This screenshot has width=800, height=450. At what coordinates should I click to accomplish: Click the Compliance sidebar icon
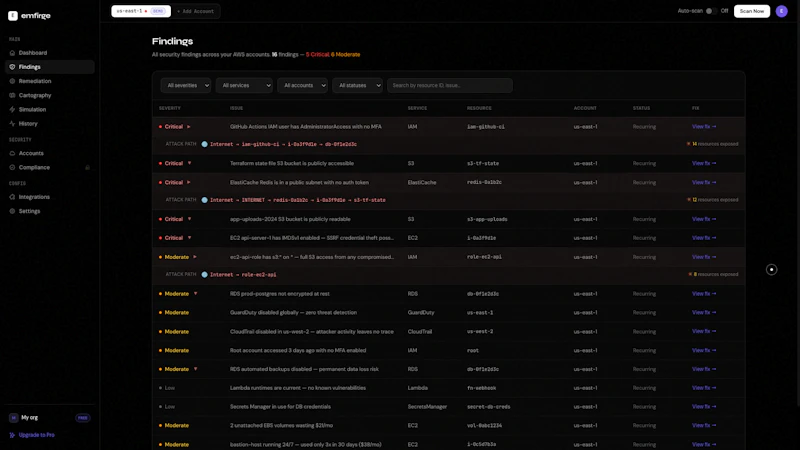tap(12, 167)
